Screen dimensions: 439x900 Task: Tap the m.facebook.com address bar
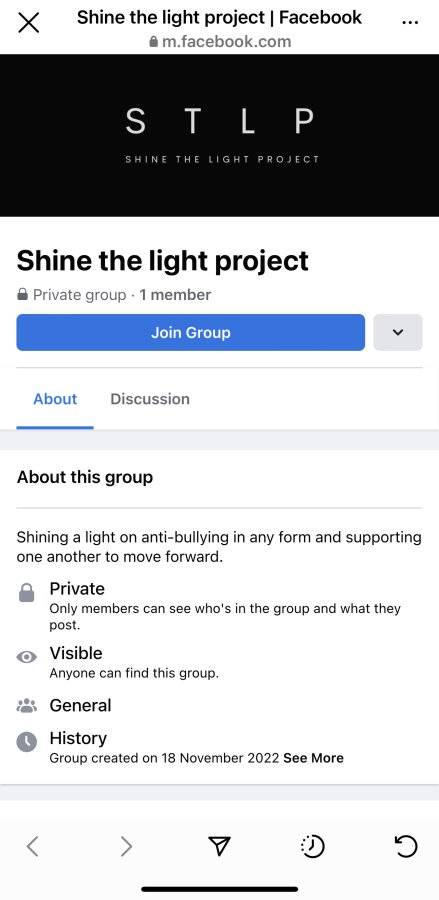(220, 41)
